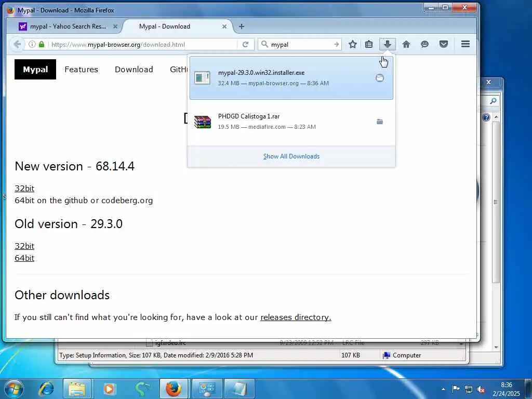
Task: Click the search box containing mypal
Action: click(300, 45)
